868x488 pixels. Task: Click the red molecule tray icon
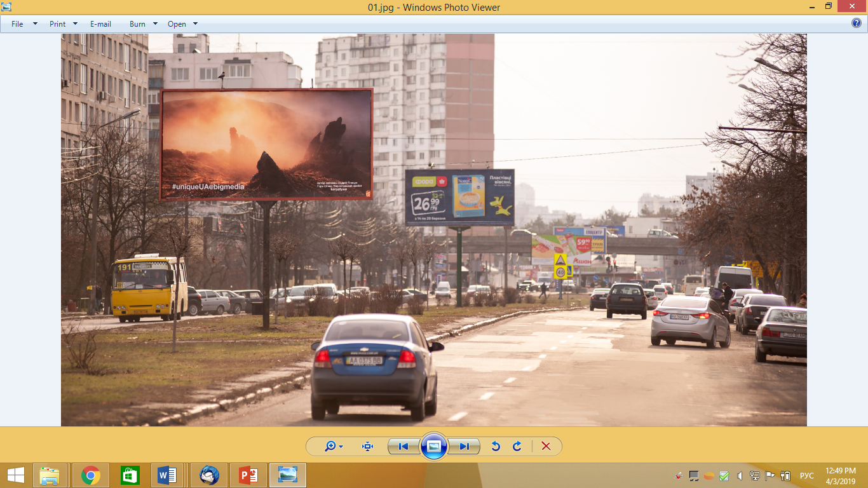(679, 475)
